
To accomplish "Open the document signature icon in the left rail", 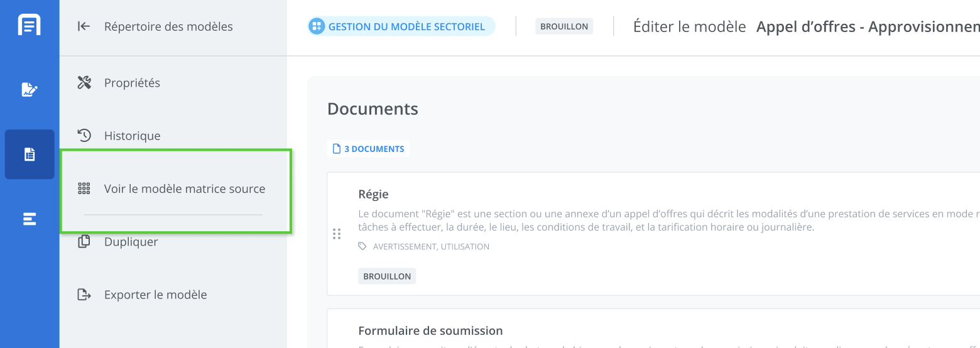I will tap(30, 89).
